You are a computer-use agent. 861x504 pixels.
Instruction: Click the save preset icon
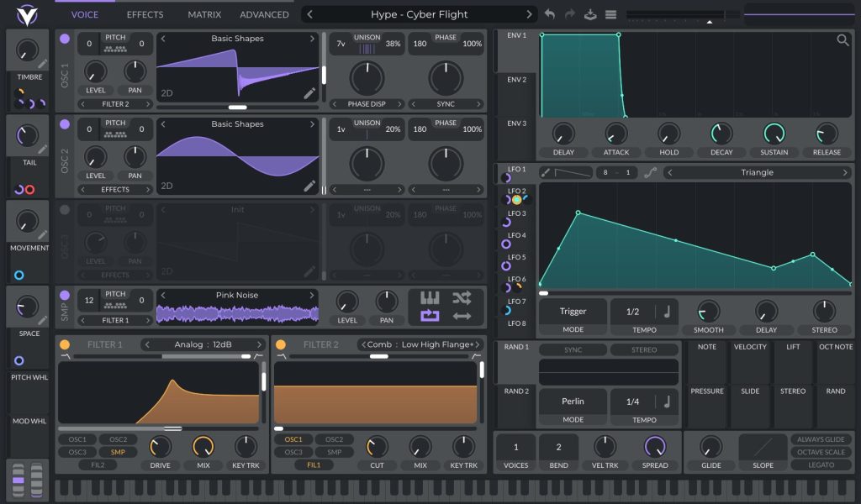tap(590, 14)
